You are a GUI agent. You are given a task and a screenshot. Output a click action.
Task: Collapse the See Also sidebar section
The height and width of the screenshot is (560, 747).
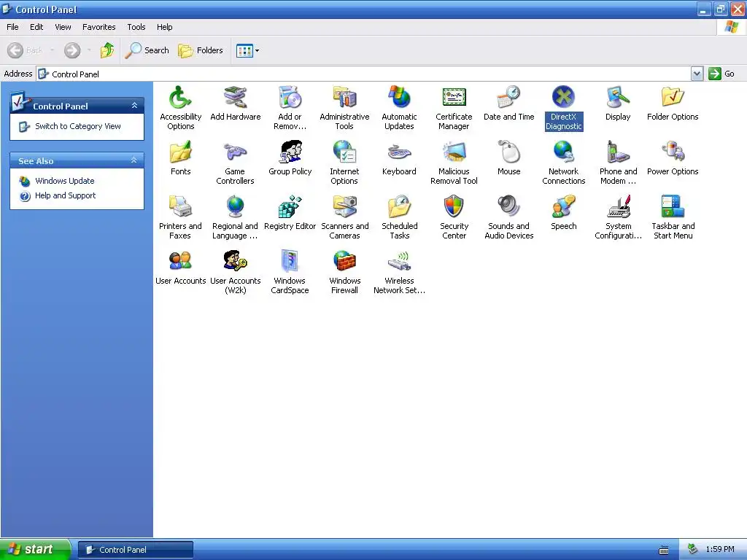(x=134, y=160)
